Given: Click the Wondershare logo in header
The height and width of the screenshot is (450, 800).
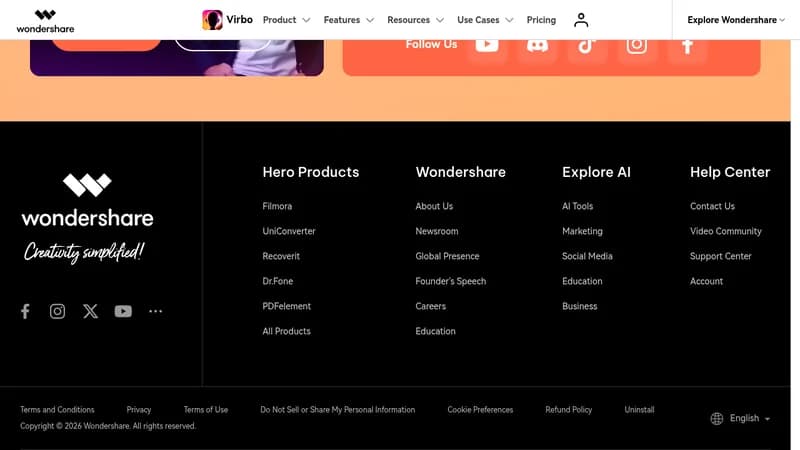Looking at the screenshot, I should pyautogui.click(x=45, y=21).
